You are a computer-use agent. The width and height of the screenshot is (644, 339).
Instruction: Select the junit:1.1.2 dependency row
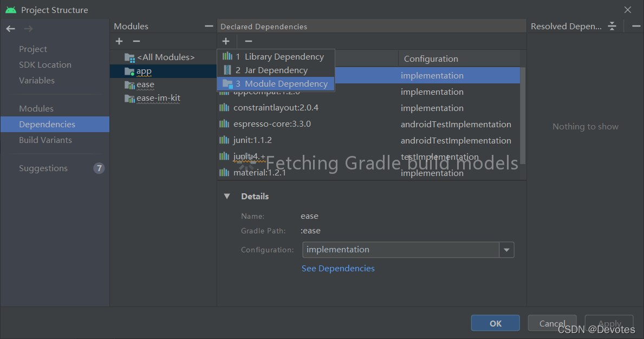[x=369, y=140]
